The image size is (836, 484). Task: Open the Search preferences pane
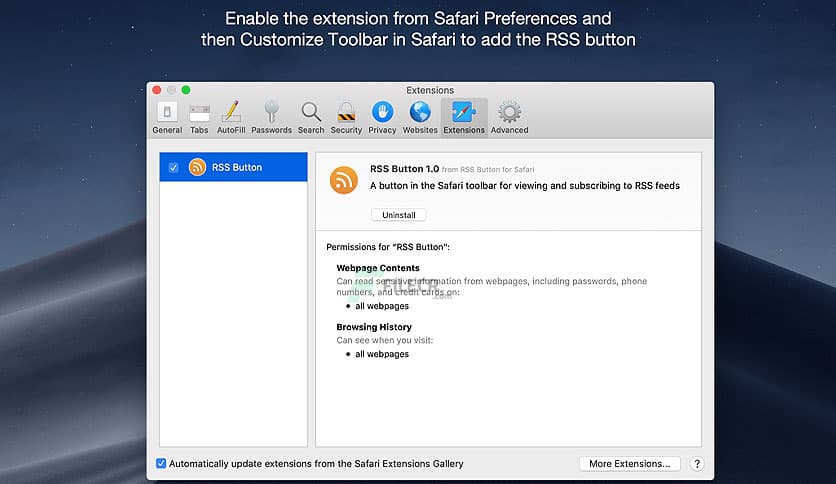(x=311, y=118)
